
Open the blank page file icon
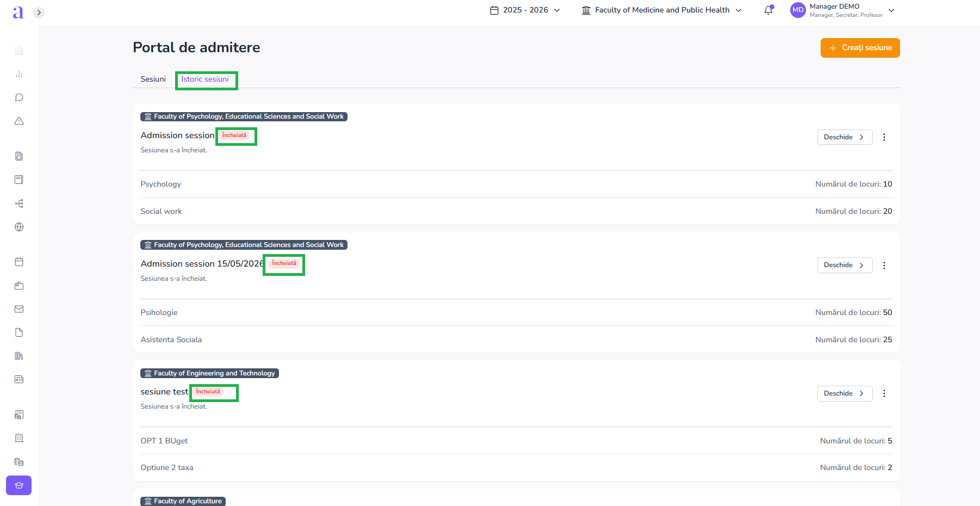tap(19, 332)
